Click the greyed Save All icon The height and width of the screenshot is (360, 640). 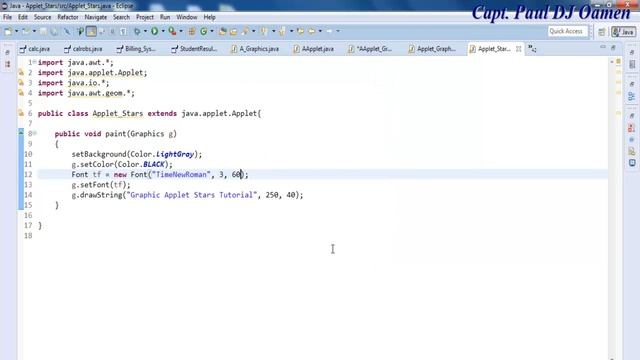point(54,31)
